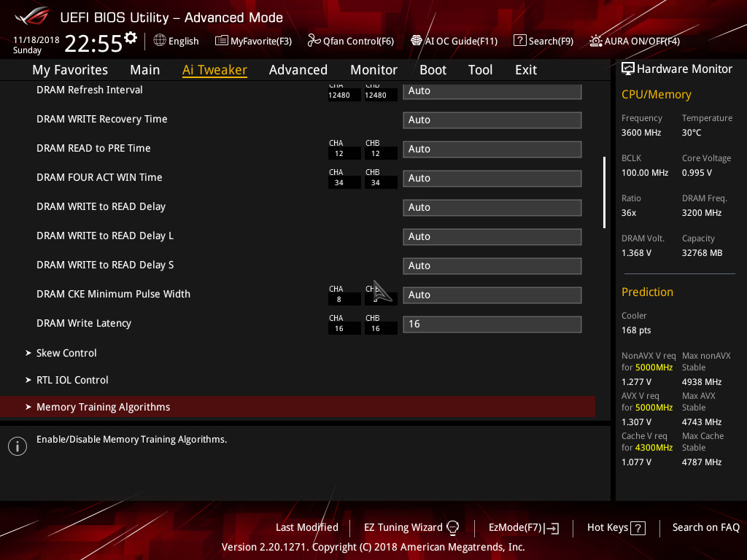Select the DRAM Refresh Interval Auto field
This screenshot has height=560, width=747.
[492, 91]
